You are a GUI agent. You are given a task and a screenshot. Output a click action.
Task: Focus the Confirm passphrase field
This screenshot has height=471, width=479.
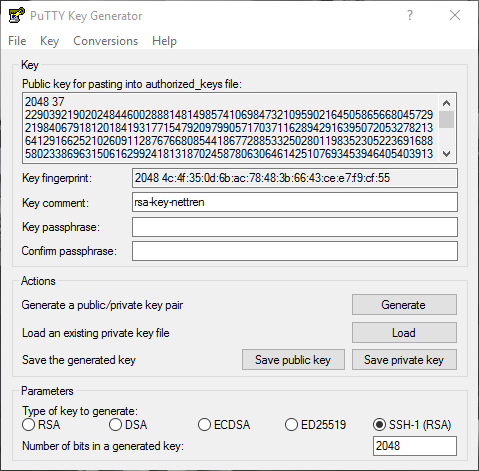point(295,251)
